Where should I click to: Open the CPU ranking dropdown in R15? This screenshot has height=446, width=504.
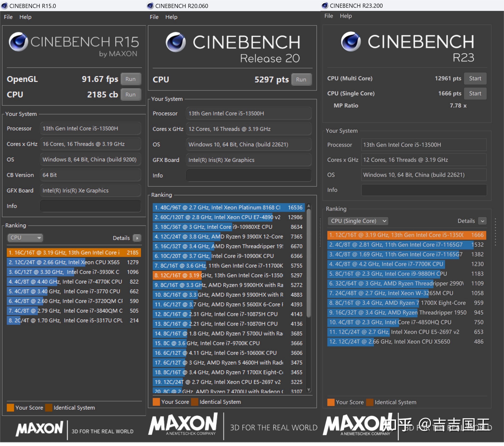(25, 238)
